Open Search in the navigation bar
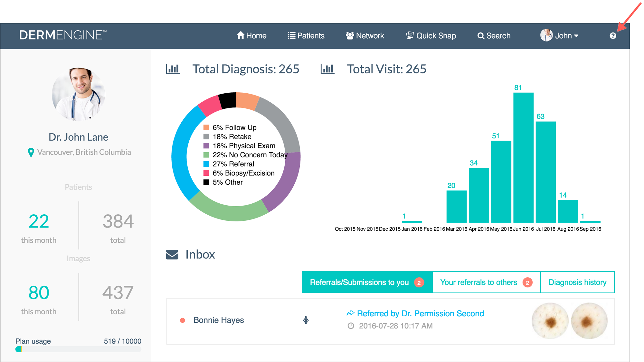 tap(494, 36)
